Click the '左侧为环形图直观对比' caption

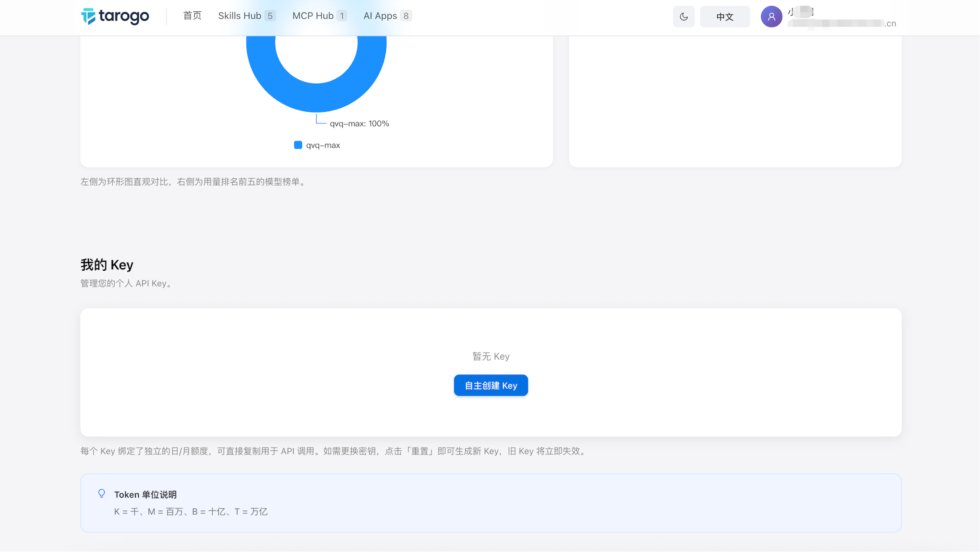point(194,182)
